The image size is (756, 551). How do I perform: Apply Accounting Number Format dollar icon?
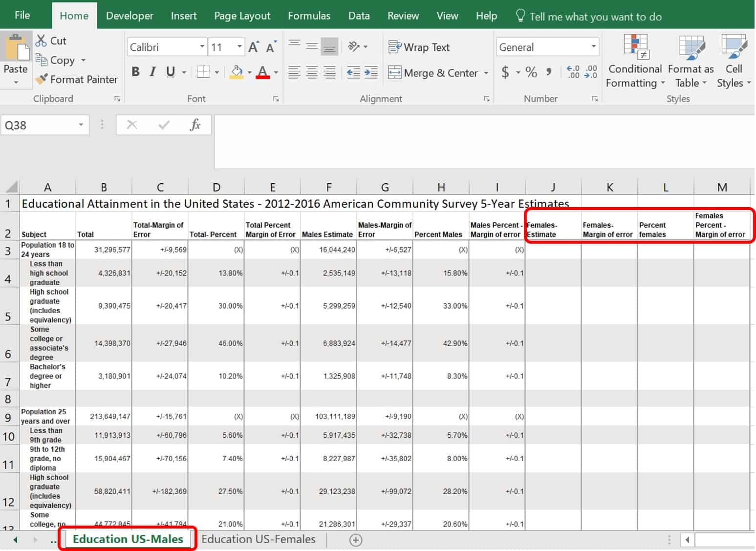pos(505,73)
